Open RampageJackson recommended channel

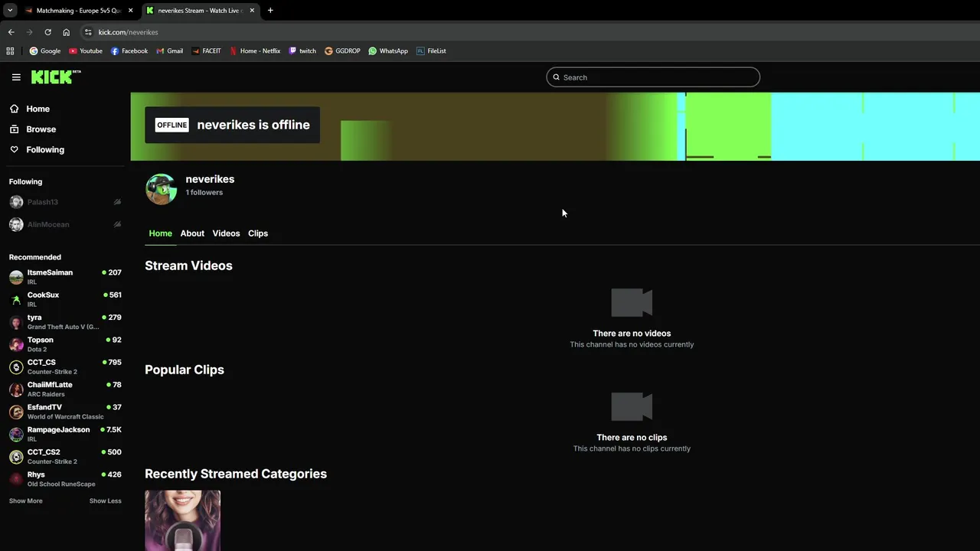point(65,434)
